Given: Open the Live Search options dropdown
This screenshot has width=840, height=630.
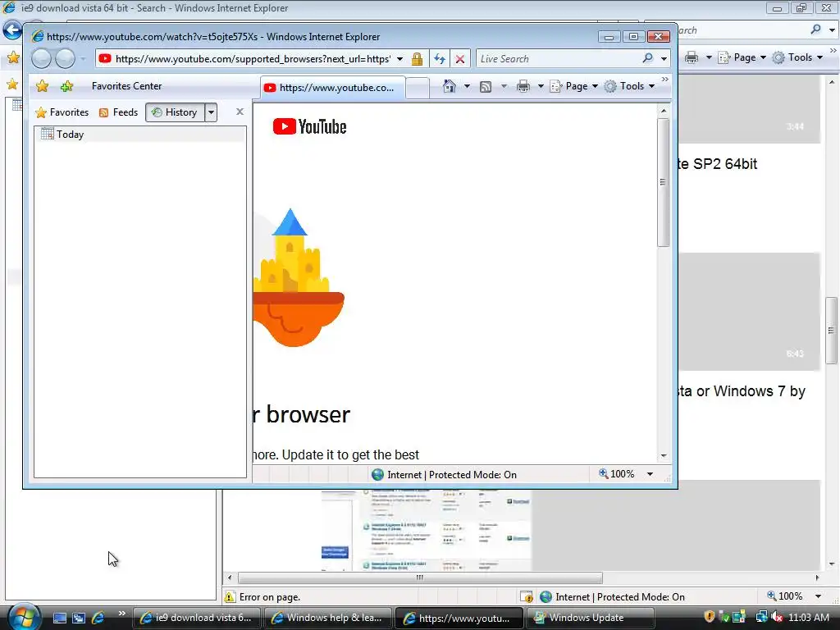Looking at the screenshot, I should pos(664,58).
